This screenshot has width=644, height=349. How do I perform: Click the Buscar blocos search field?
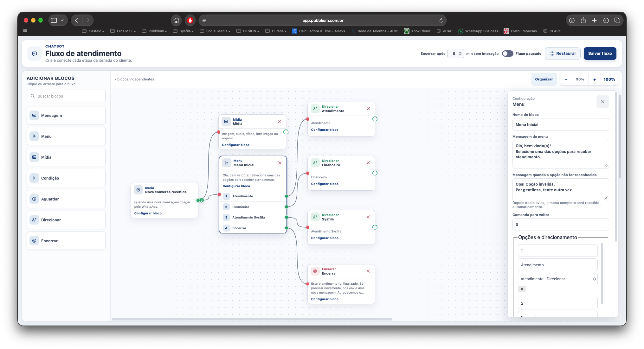66,96
